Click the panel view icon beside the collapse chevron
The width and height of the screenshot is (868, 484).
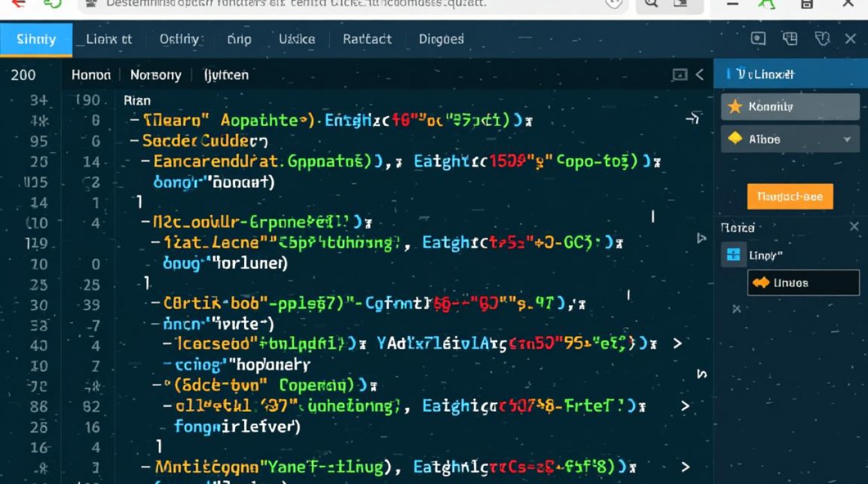679,75
